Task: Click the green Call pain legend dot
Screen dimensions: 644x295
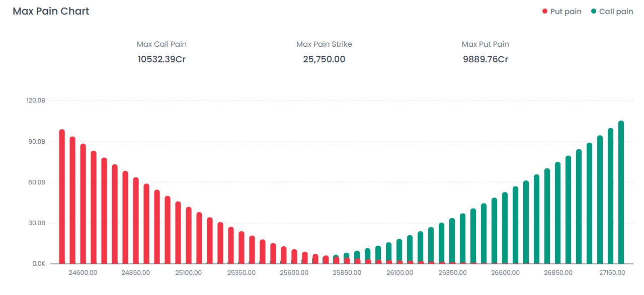Action: click(x=594, y=12)
